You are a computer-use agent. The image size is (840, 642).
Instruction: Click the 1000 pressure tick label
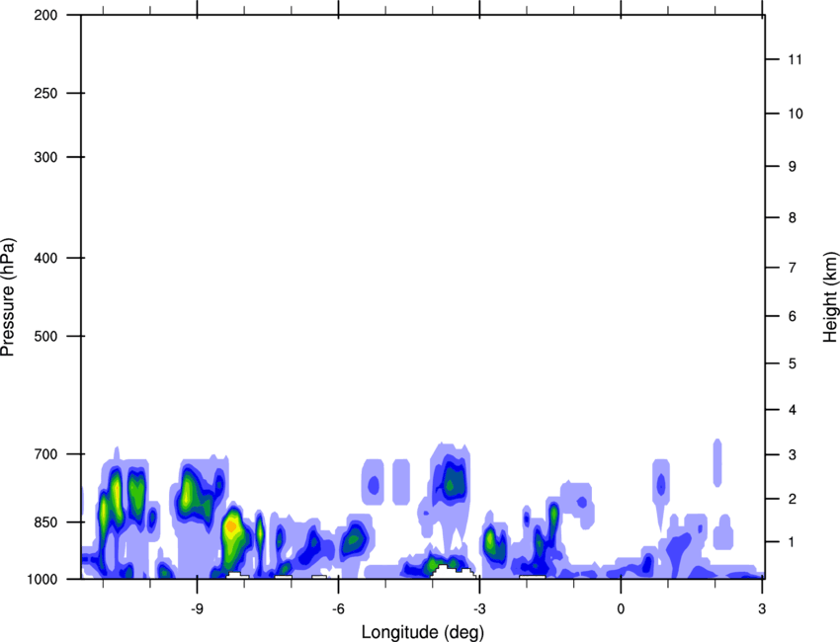42,579
